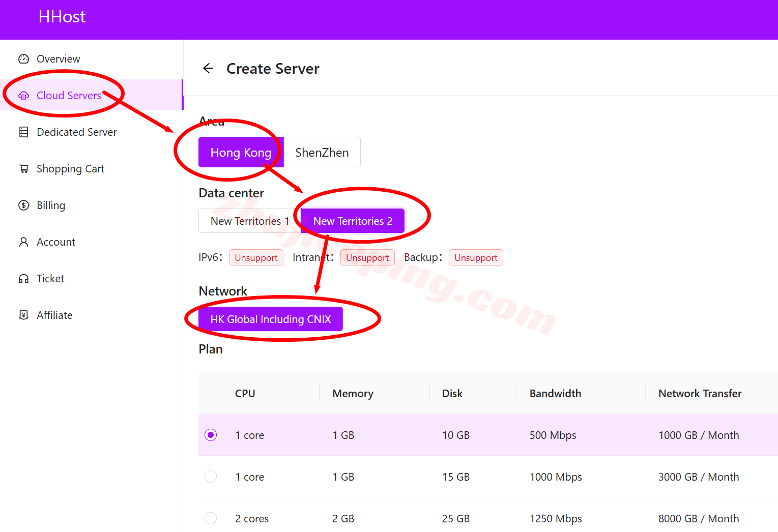
Task: Click the back arrow on Create Server
Action: click(x=208, y=68)
